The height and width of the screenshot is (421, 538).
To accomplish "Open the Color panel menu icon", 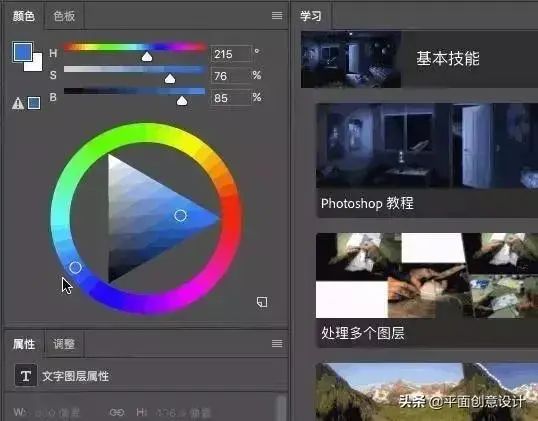I will point(277,16).
